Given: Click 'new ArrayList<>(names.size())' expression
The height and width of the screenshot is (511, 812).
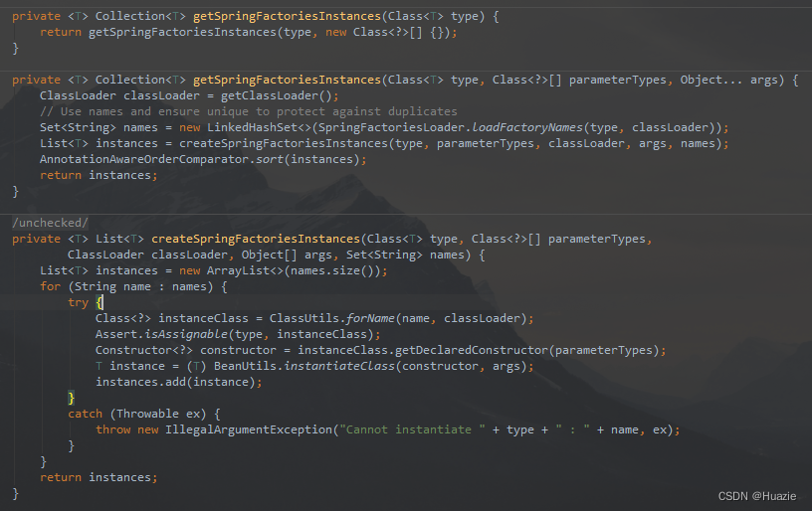Looking at the screenshot, I should [x=280, y=271].
